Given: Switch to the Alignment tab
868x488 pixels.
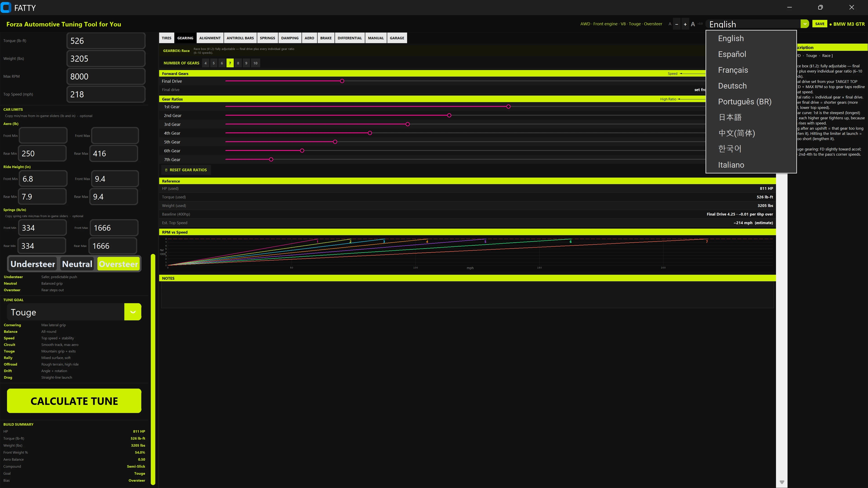Looking at the screenshot, I should [x=210, y=38].
